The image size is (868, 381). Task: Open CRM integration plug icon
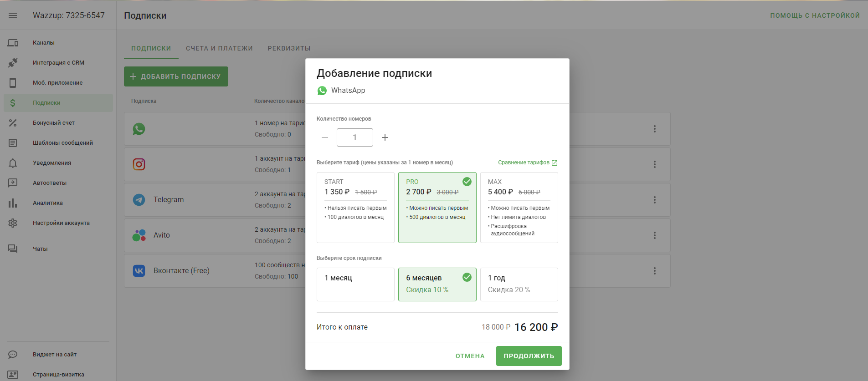coord(13,63)
